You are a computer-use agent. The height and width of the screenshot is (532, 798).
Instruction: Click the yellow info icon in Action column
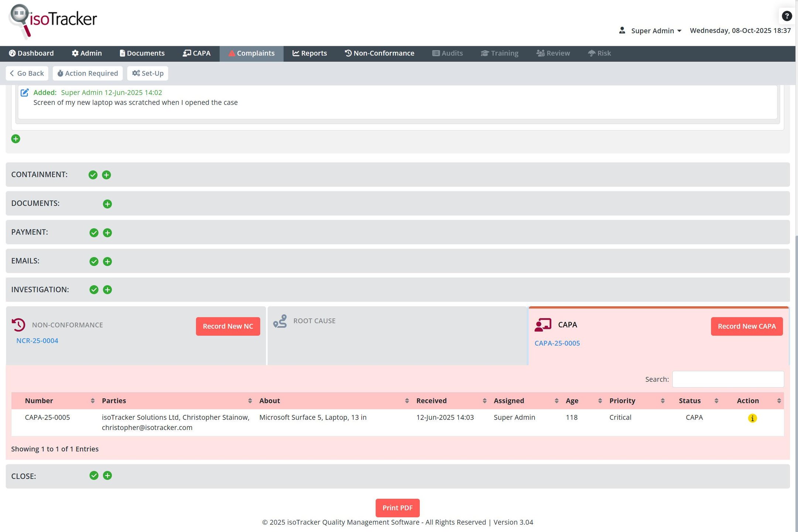752,418
